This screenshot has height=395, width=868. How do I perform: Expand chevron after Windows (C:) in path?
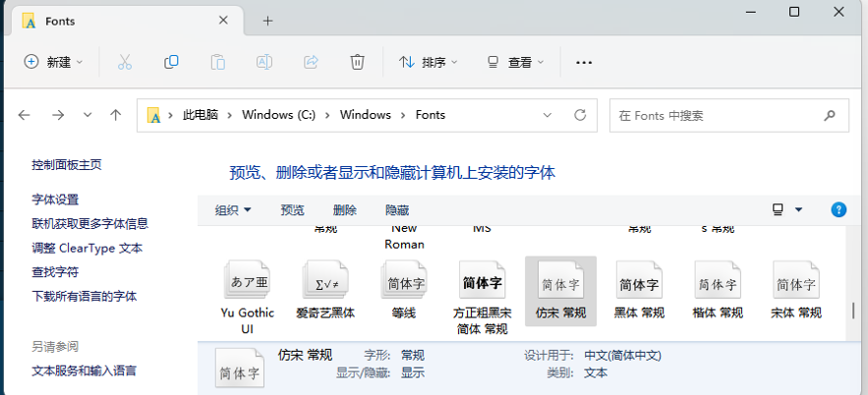tap(327, 115)
